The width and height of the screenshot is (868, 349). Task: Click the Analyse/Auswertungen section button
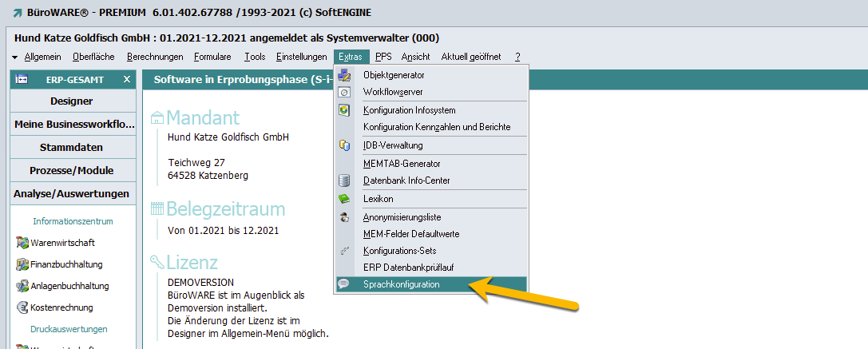72,194
